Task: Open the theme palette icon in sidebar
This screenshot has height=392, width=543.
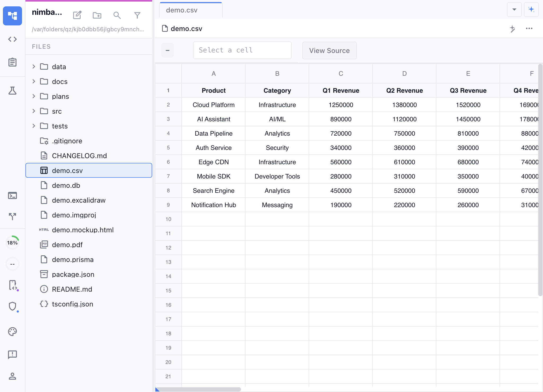Action: tap(12, 331)
